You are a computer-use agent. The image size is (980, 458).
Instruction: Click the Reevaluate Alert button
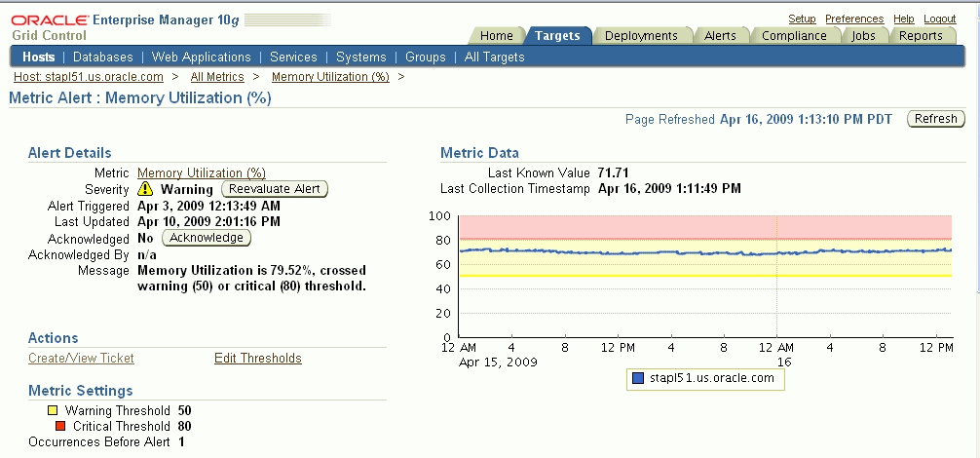275,189
